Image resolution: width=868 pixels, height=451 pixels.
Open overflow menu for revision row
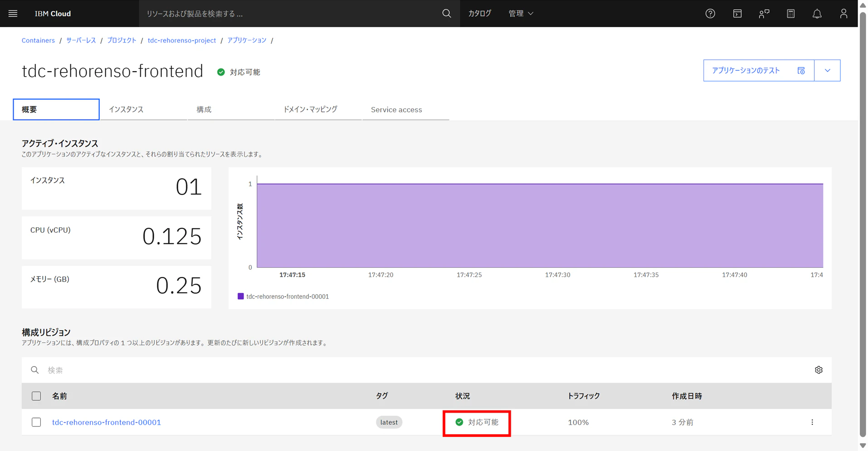click(812, 422)
